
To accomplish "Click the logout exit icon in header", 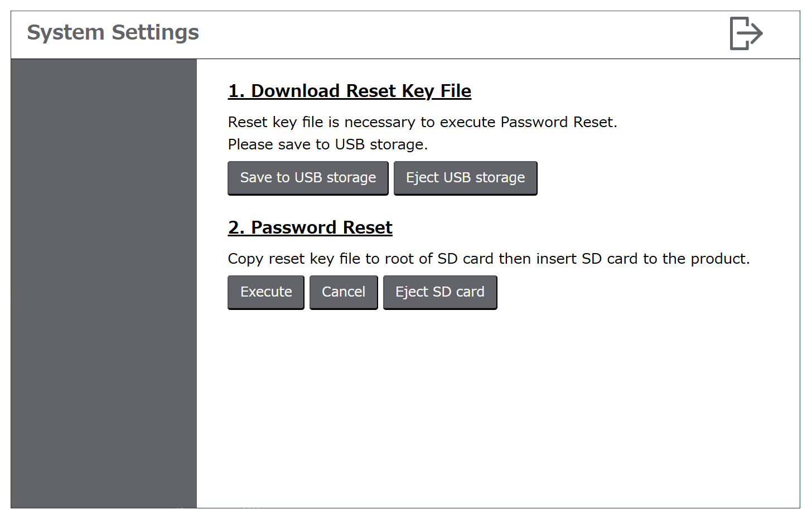I will 746,33.
